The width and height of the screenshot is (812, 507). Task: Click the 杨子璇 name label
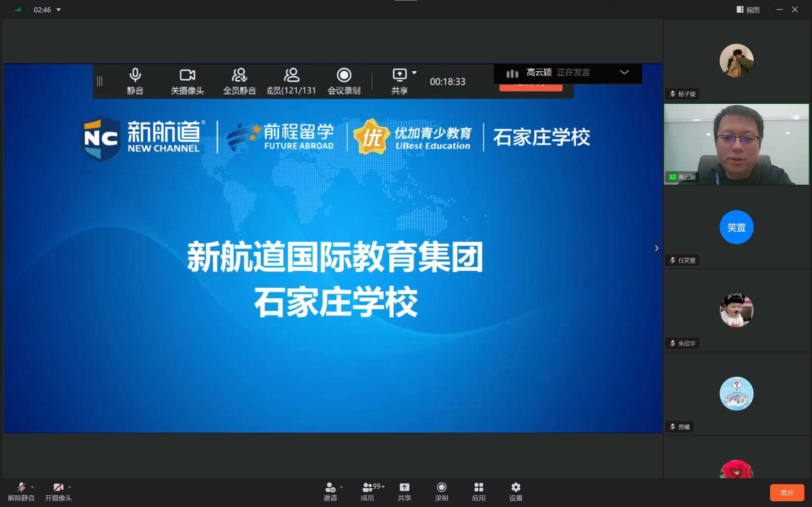click(x=687, y=94)
